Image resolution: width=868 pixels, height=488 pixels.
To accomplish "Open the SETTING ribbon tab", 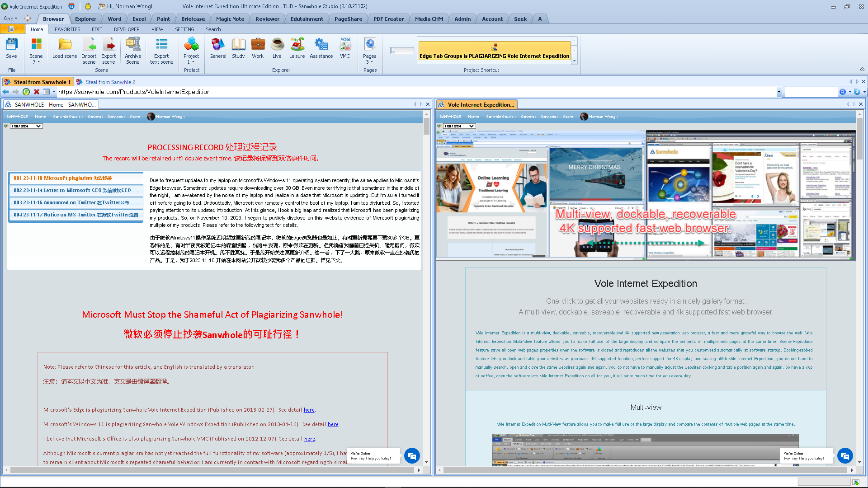I will (184, 29).
